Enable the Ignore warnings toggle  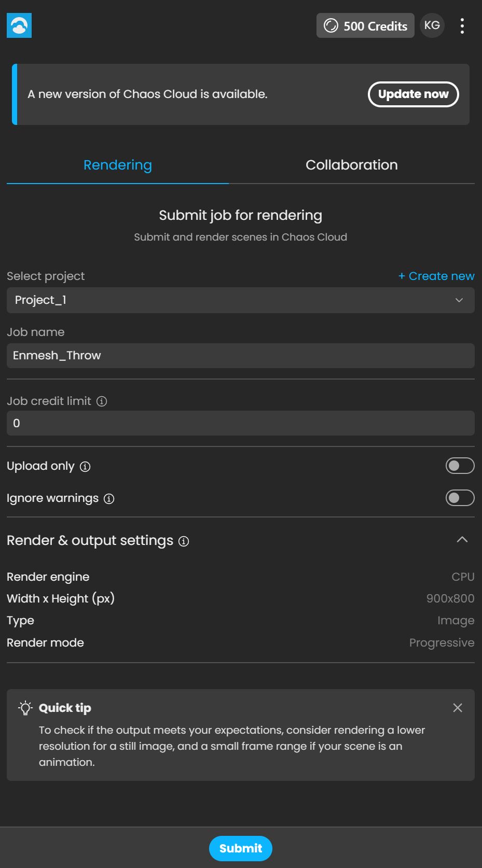pyautogui.click(x=460, y=498)
